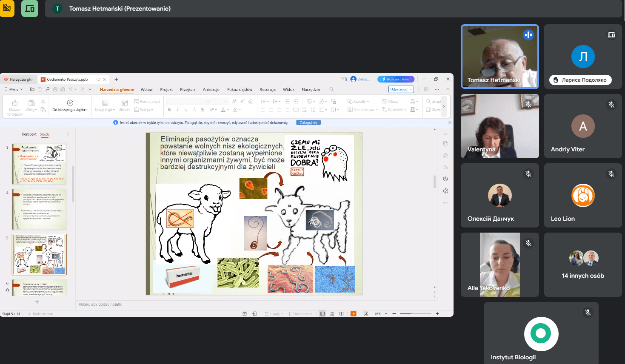The height and width of the screenshot is (364, 625).
Task: Click the orange slideshow play button in status bar
Action: point(353,314)
